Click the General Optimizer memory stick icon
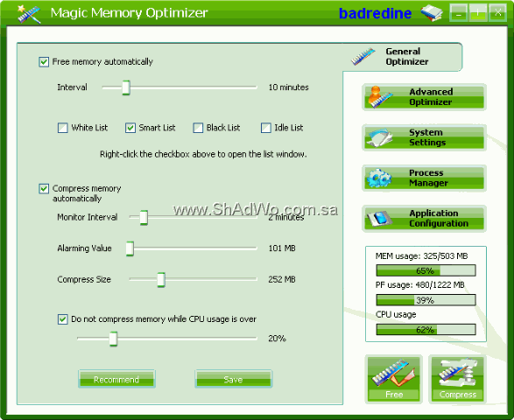The height and width of the screenshot is (420, 514). pos(363,56)
